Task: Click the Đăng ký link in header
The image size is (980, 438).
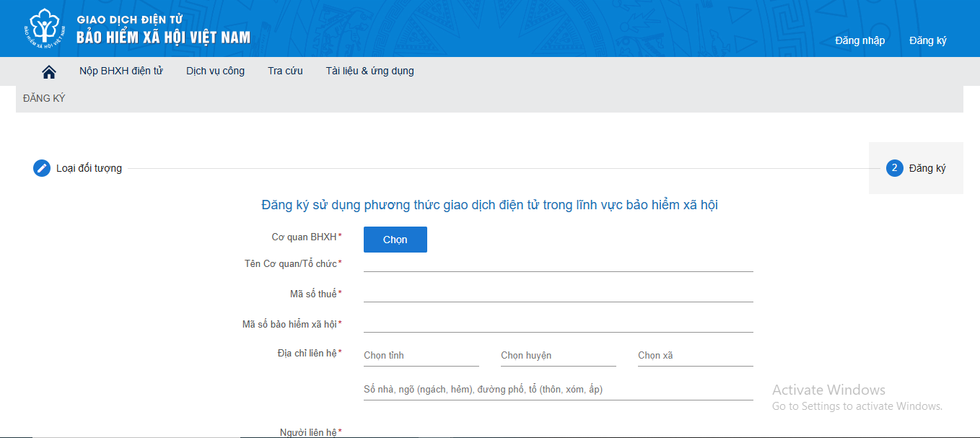Action: 928,40
